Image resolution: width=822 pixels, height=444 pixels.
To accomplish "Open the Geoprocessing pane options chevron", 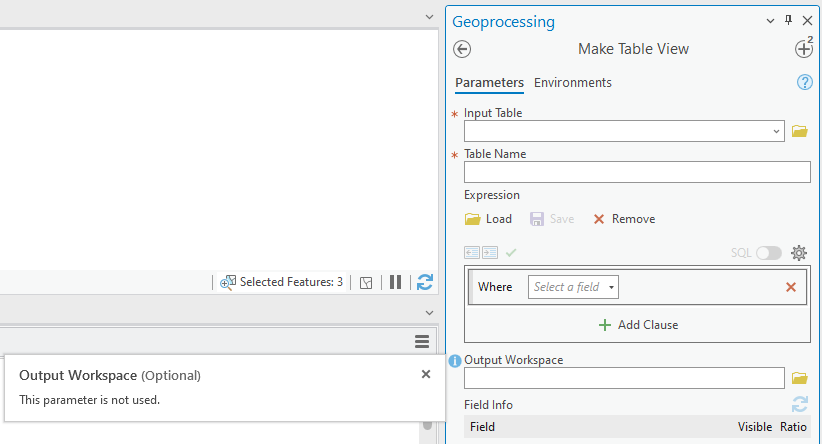I will pos(770,21).
